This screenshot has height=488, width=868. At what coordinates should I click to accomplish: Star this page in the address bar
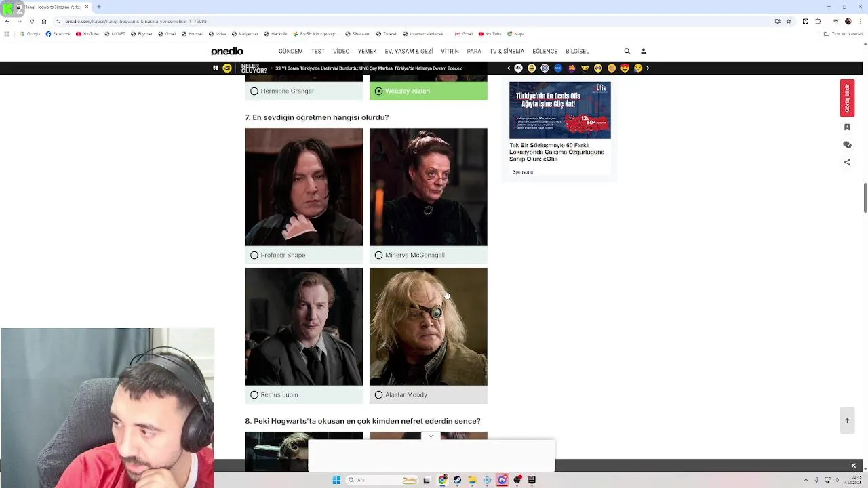click(789, 21)
